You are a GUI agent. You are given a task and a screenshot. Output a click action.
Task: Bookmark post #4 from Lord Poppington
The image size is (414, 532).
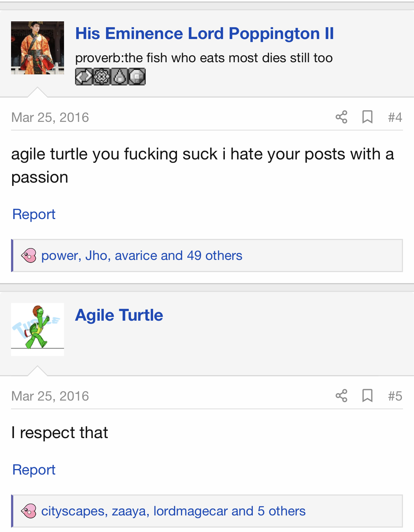[367, 117]
